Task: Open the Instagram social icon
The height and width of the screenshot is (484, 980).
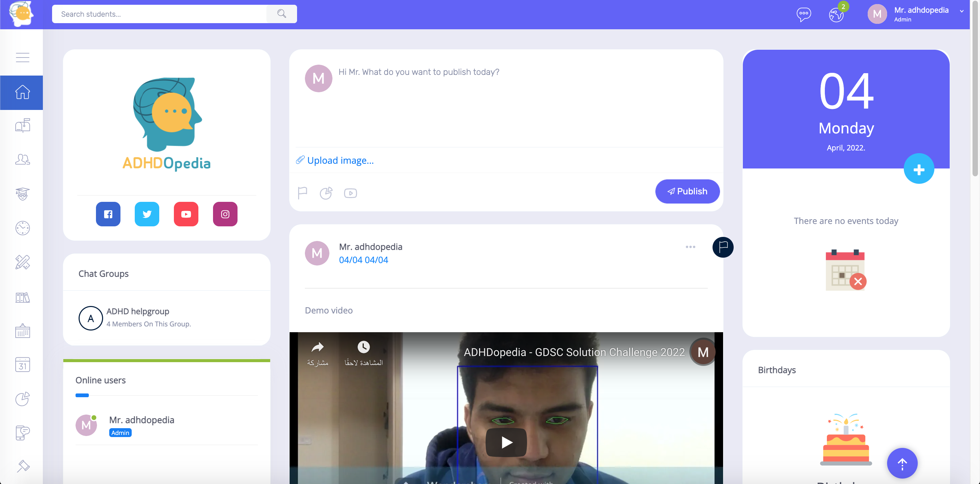Action: pyautogui.click(x=225, y=214)
